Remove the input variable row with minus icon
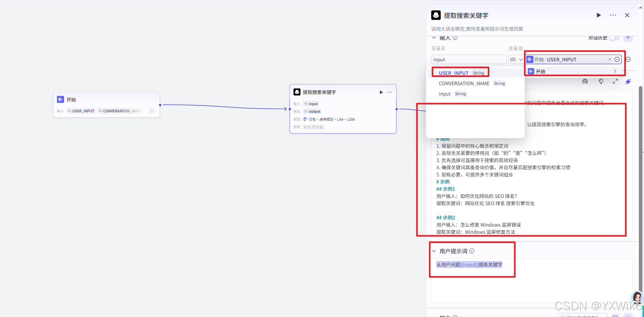644x317 pixels. click(x=628, y=59)
